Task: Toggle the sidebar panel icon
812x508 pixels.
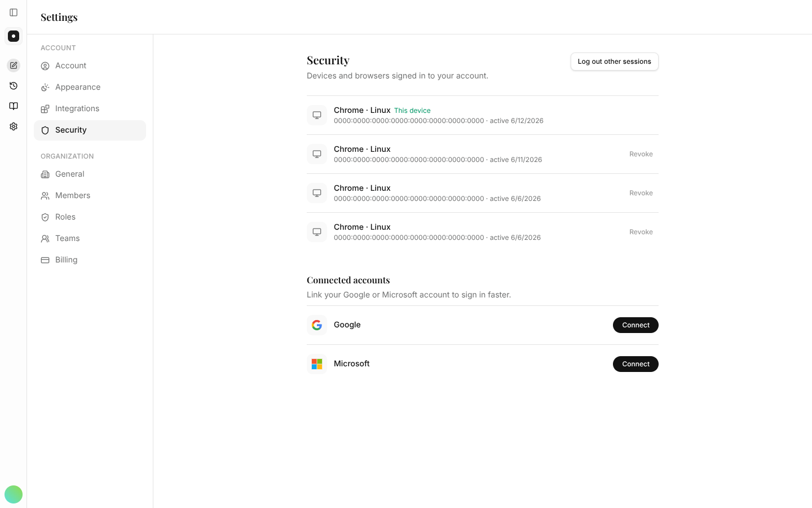Action: 14,12
